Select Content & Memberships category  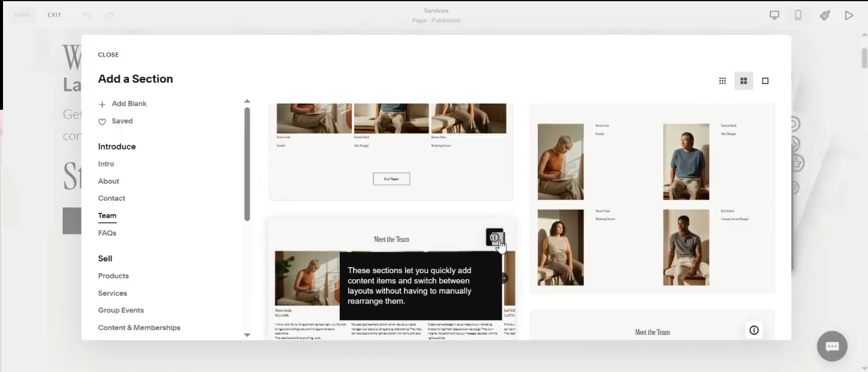[x=139, y=328]
